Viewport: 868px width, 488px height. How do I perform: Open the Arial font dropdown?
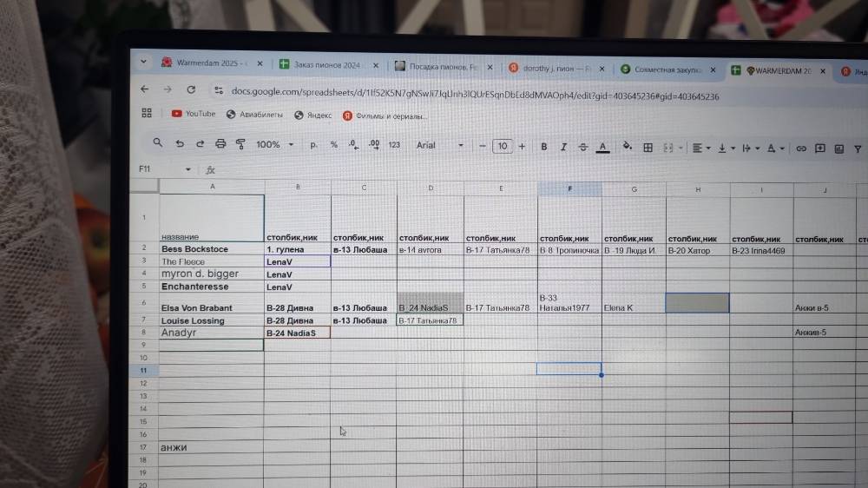pos(439,146)
